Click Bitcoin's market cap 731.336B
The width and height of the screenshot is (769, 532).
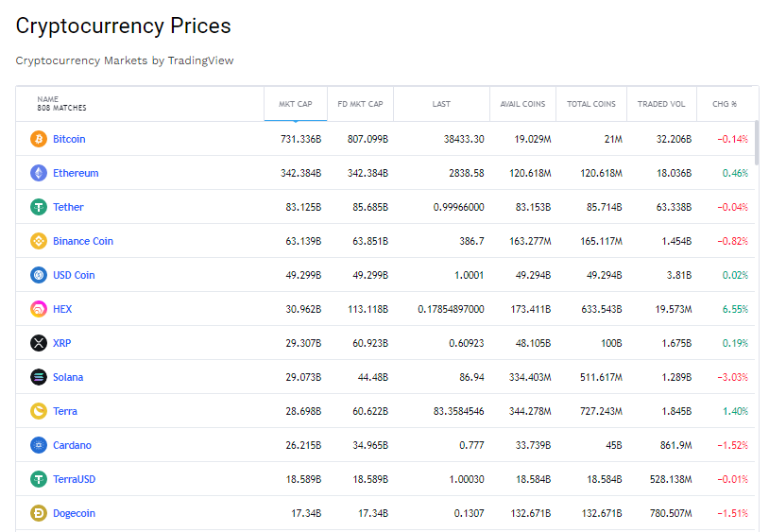pos(300,139)
